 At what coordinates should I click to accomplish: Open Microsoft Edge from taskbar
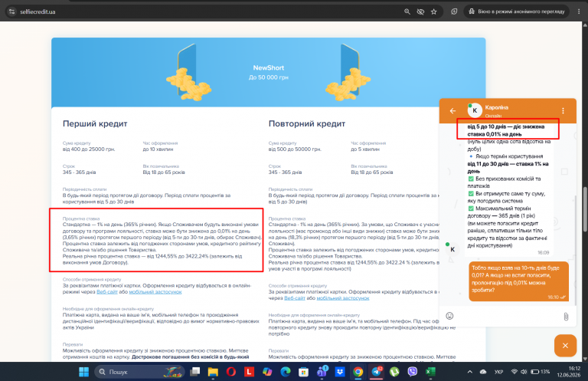[x=286, y=372]
